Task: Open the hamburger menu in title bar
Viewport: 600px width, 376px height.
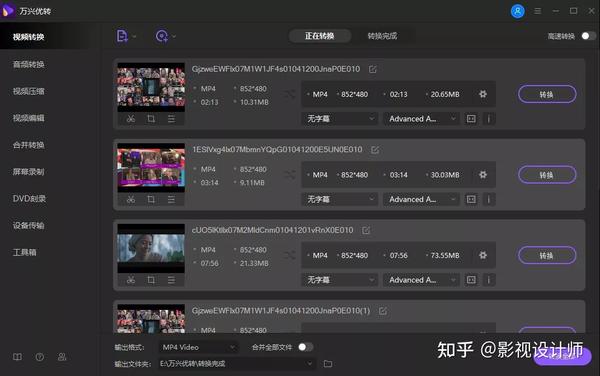Action: 538,11
